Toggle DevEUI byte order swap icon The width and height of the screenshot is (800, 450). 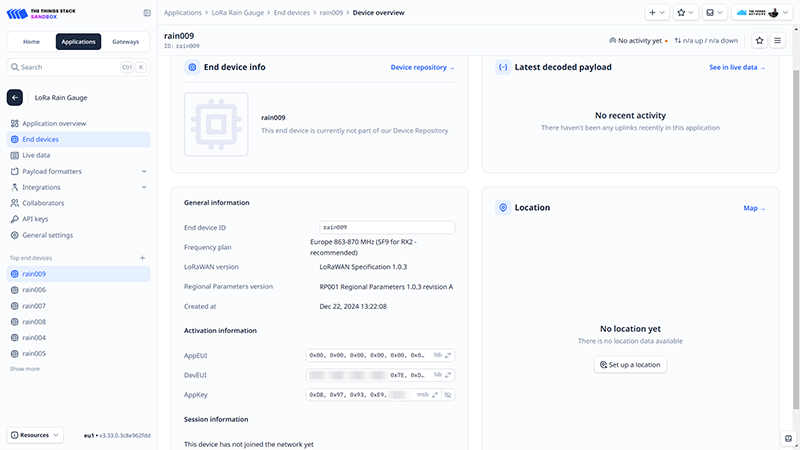(448, 375)
